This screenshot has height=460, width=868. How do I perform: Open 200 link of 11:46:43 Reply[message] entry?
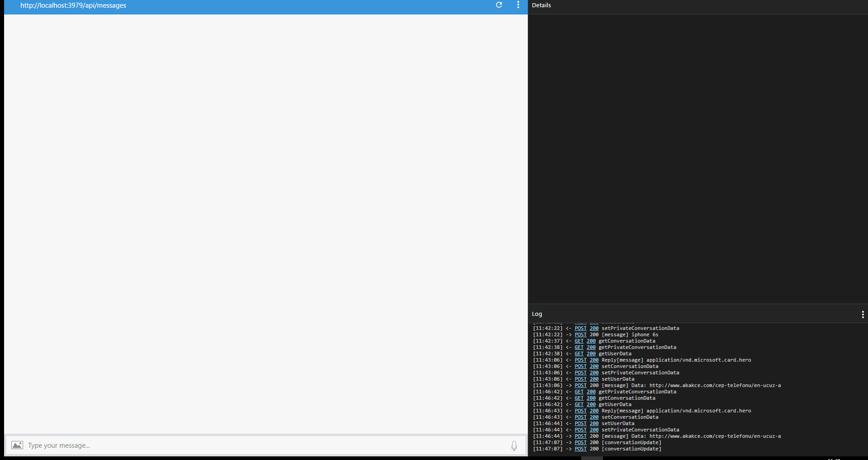pyautogui.click(x=594, y=411)
